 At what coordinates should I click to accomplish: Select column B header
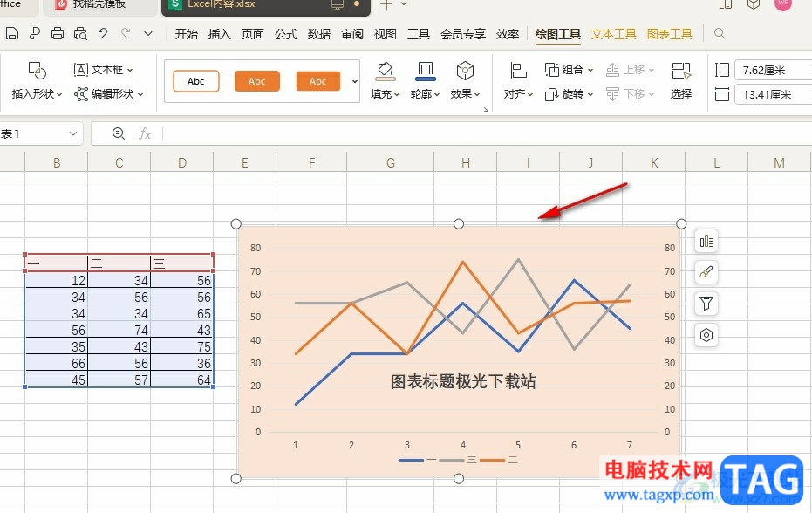[x=57, y=162]
